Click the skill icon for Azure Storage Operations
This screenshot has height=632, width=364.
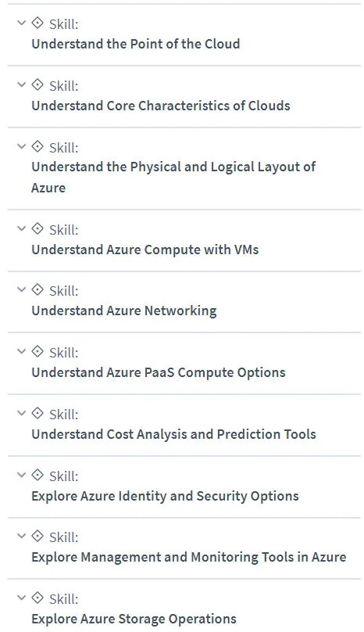37,598
